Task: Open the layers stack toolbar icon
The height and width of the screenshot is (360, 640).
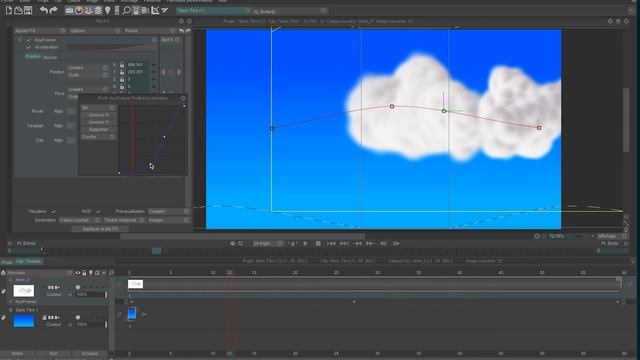Action: pos(98,10)
